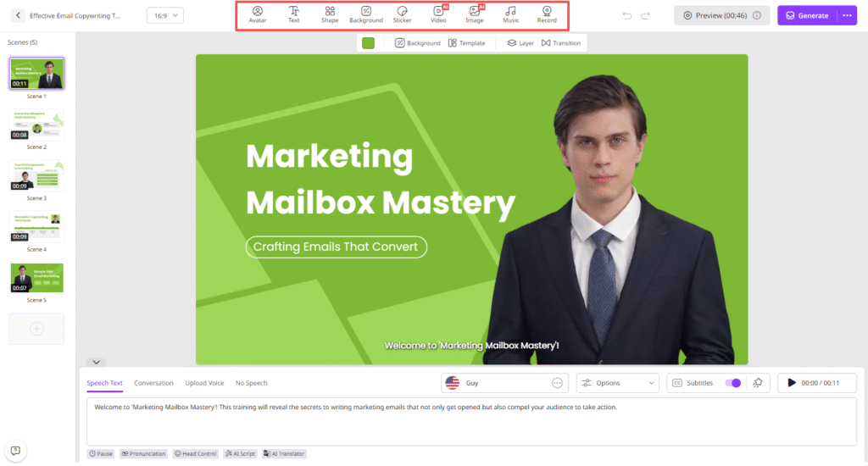Viewport: 868px width, 466px height.
Task: Play the scene audio preview
Action: (x=792, y=383)
